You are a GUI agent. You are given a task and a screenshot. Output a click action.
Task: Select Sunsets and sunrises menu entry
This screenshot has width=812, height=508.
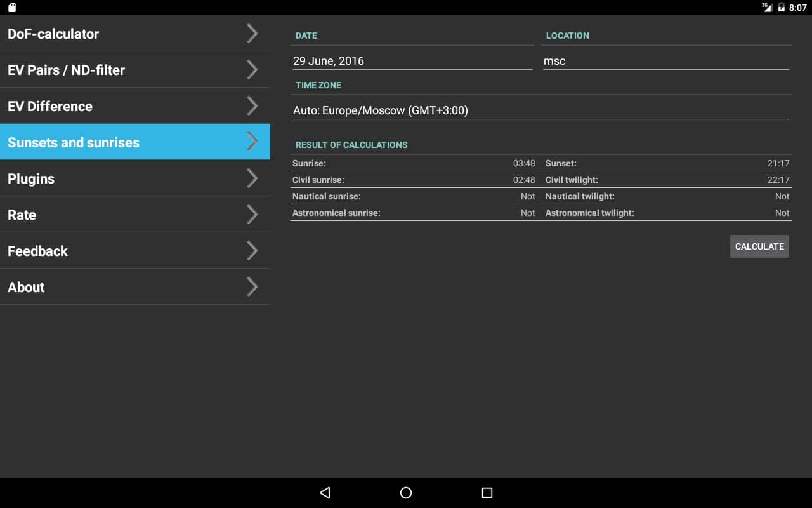tap(121, 142)
